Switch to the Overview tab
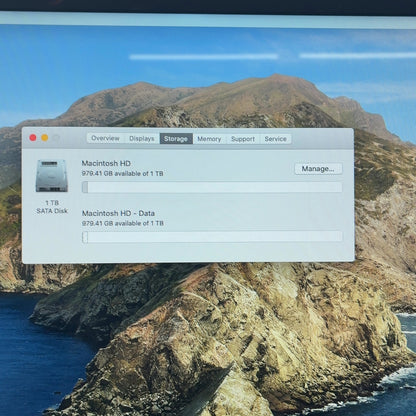Image resolution: width=416 pixels, height=416 pixels. tap(105, 138)
